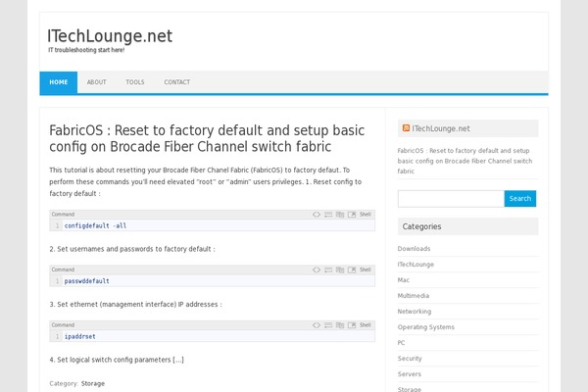Open configdefault code in new window
This screenshot has width=588, height=392.
click(352, 215)
